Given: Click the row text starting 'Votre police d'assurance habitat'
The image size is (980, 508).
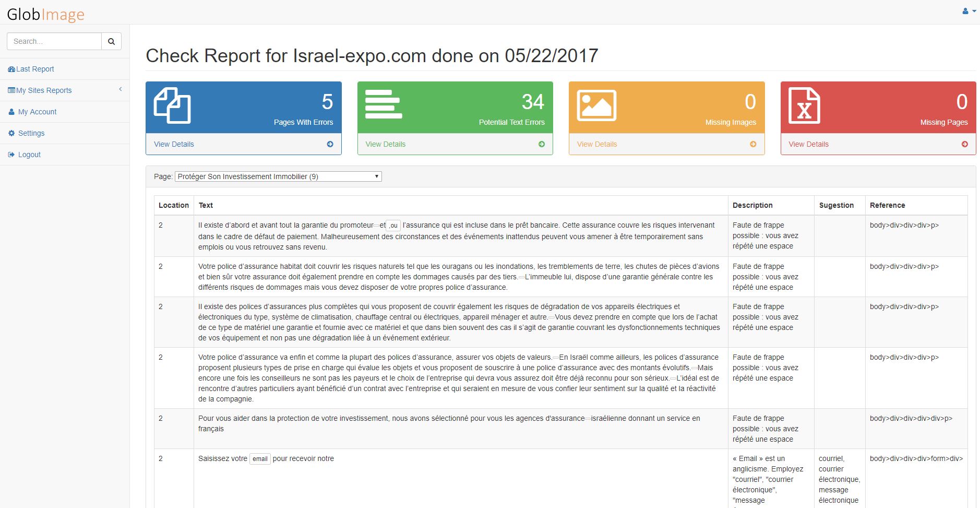Looking at the screenshot, I should tap(459, 277).
